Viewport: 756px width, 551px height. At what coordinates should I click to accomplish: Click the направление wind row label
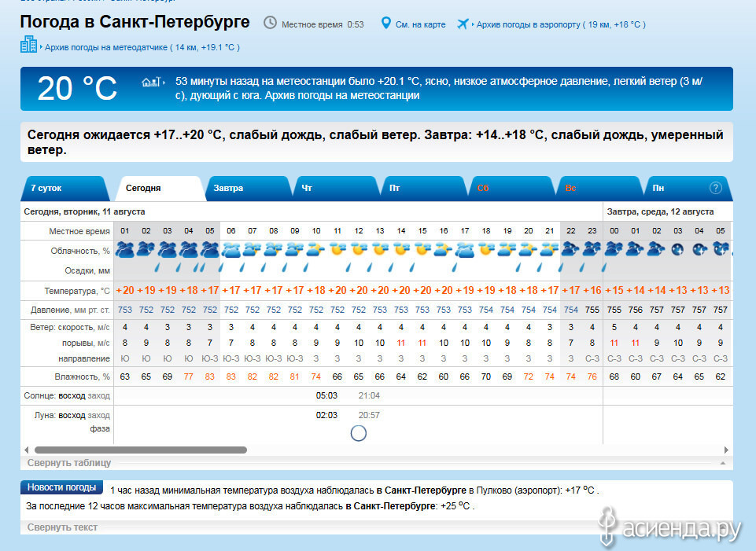(84, 358)
